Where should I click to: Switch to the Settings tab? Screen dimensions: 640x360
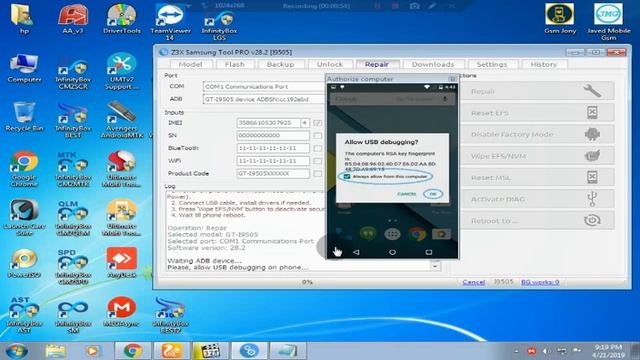pyautogui.click(x=491, y=64)
